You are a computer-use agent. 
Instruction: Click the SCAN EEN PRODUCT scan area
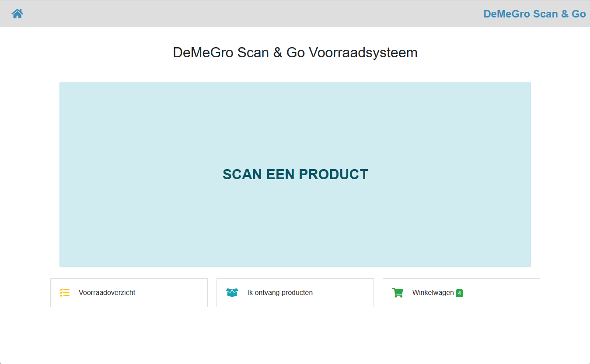(x=295, y=174)
